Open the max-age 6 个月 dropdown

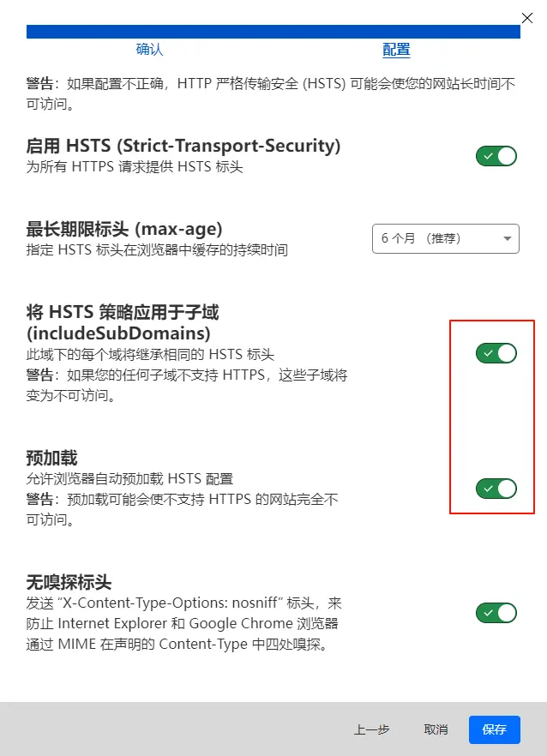(x=446, y=238)
